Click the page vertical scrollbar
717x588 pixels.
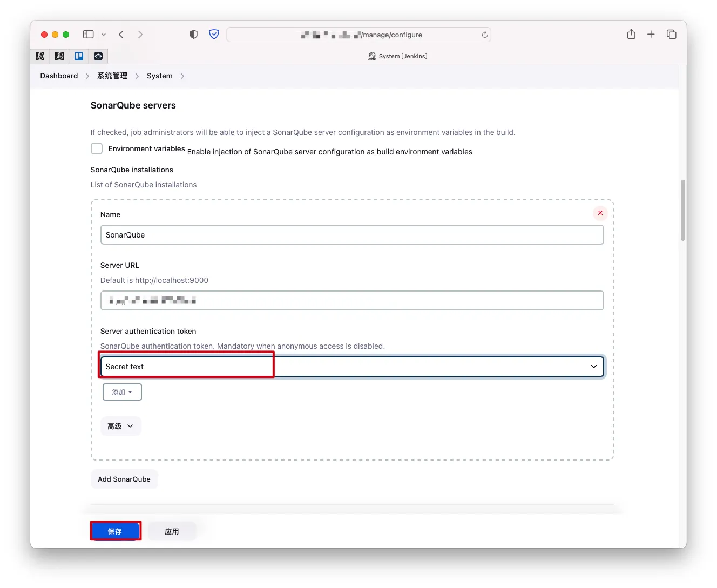(683, 211)
